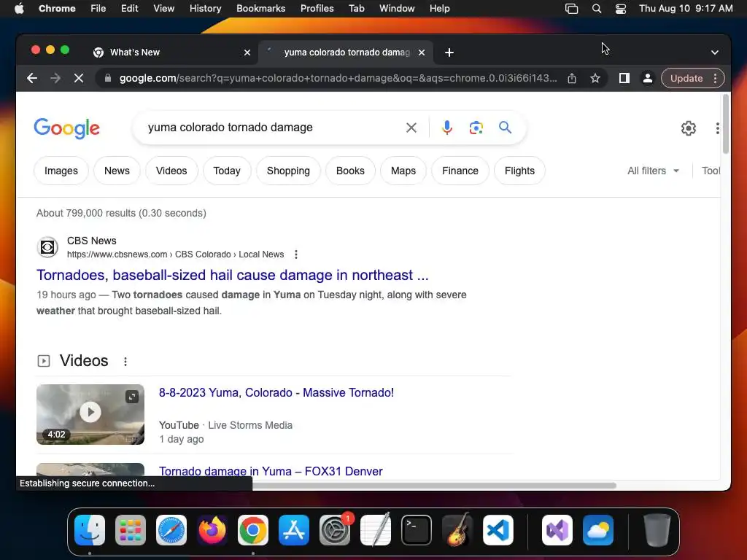This screenshot has width=747, height=560.
Task: Close the What's New tab
Action: (x=247, y=52)
